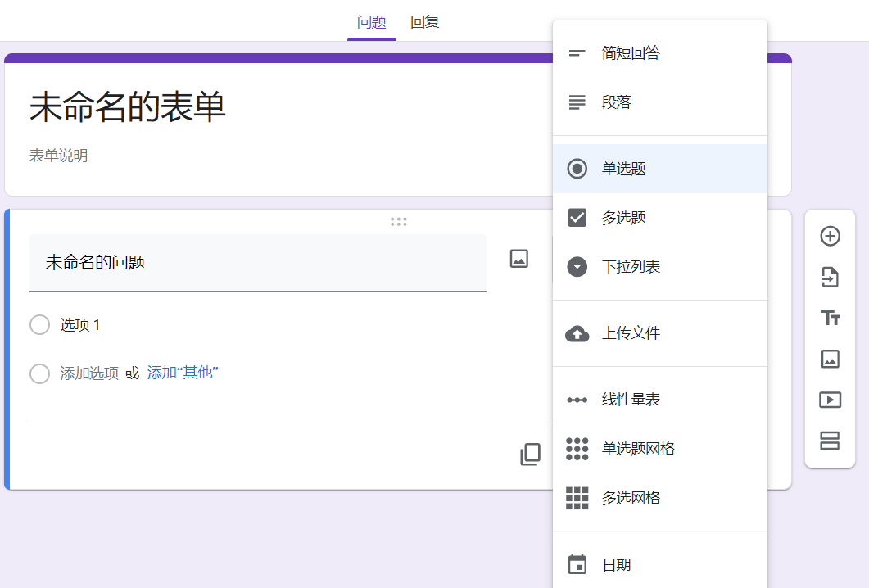Click the 添加选项 radio circle
Image resolution: width=869 pixels, height=588 pixels.
tap(39, 373)
